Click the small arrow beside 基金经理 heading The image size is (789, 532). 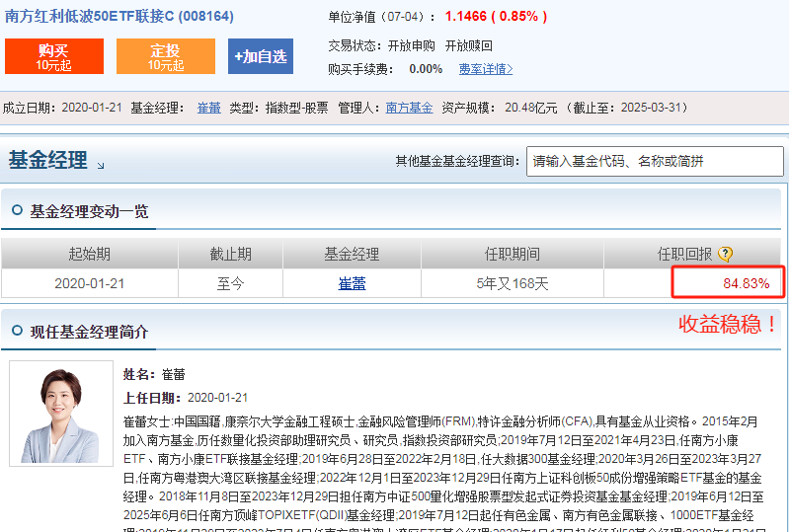[x=101, y=166]
